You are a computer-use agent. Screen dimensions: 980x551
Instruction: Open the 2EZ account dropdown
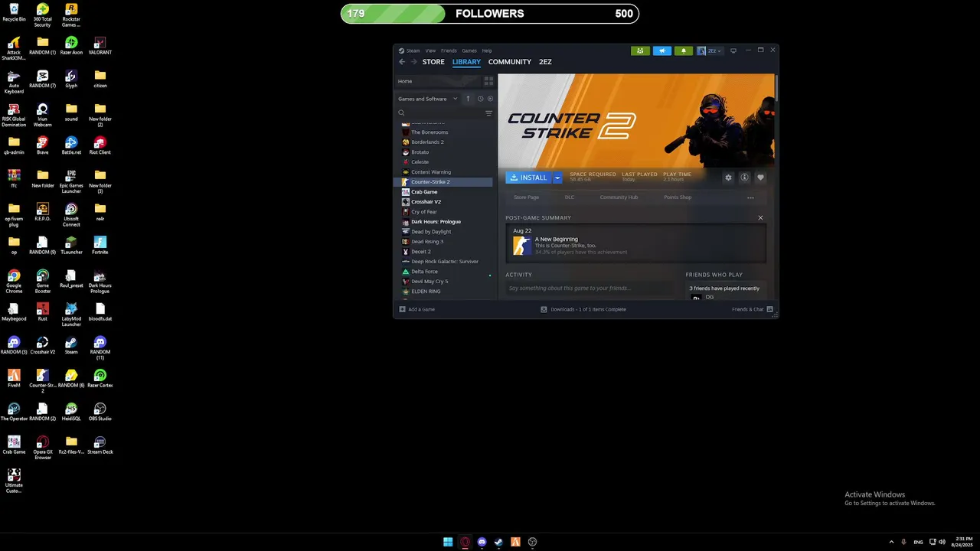point(710,51)
